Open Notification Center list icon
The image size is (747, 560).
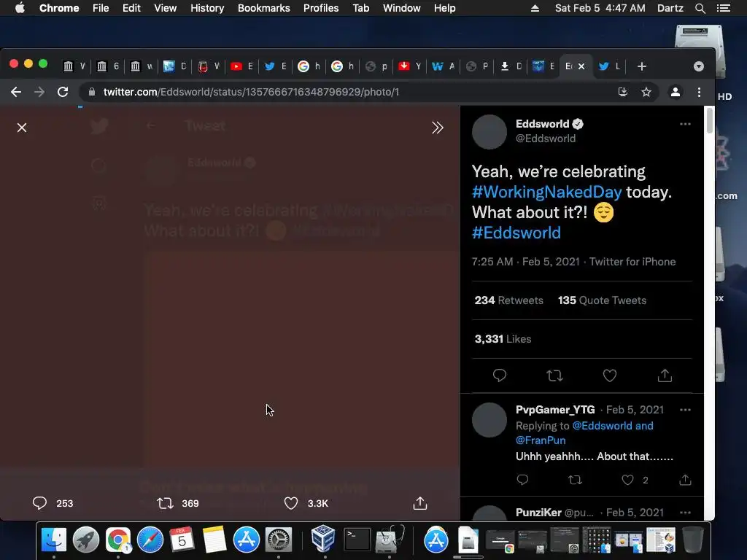pyautogui.click(x=723, y=8)
